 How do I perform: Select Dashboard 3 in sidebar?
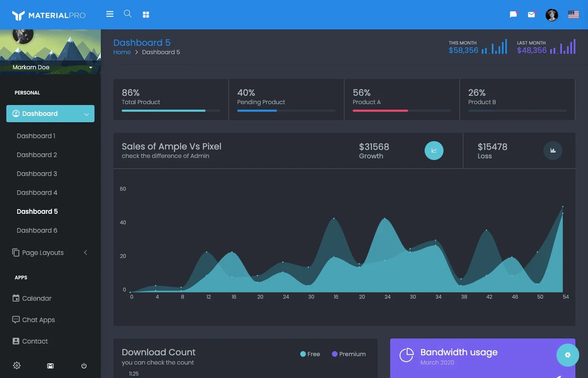(x=37, y=174)
